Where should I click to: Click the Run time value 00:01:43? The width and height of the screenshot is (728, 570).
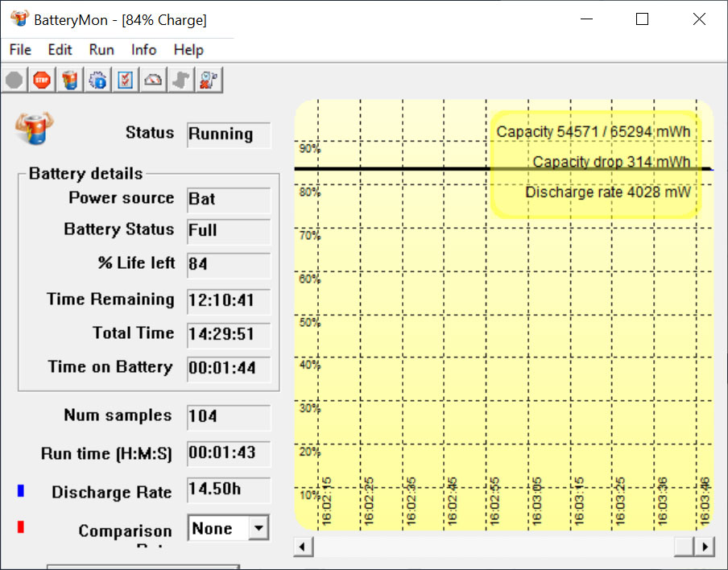click(229, 453)
